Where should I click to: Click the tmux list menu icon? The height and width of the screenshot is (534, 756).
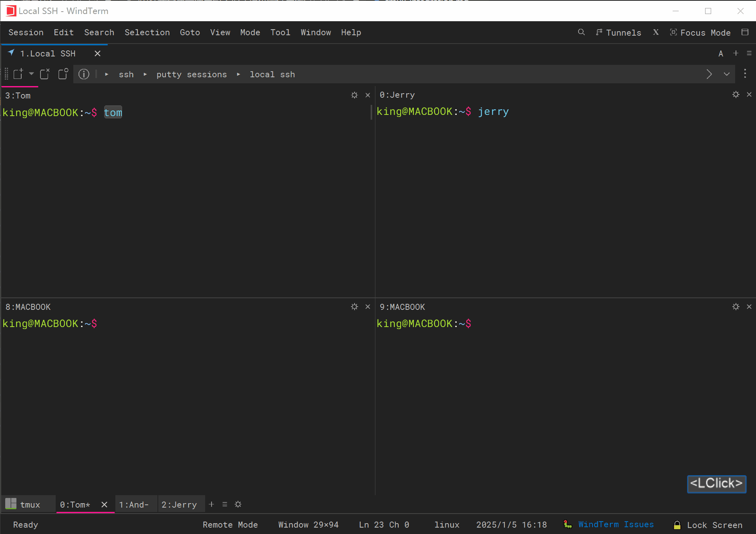click(225, 504)
